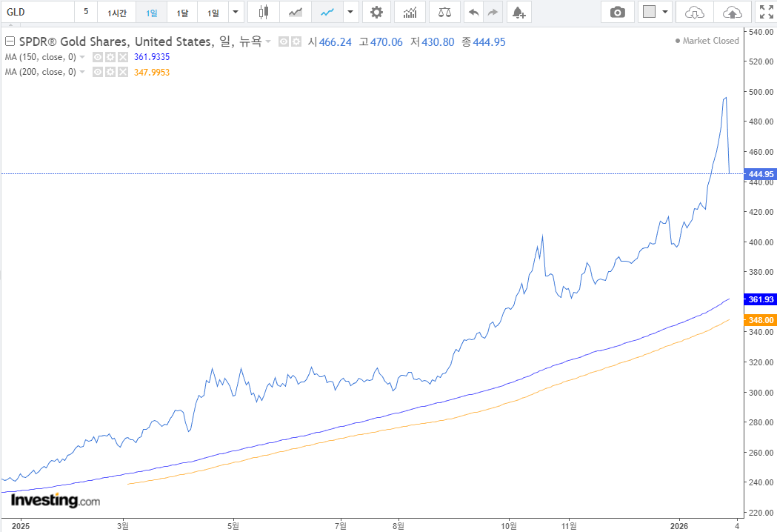777x532 pixels.
Task: Click the GLD symbol search field
Action: (x=38, y=13)
